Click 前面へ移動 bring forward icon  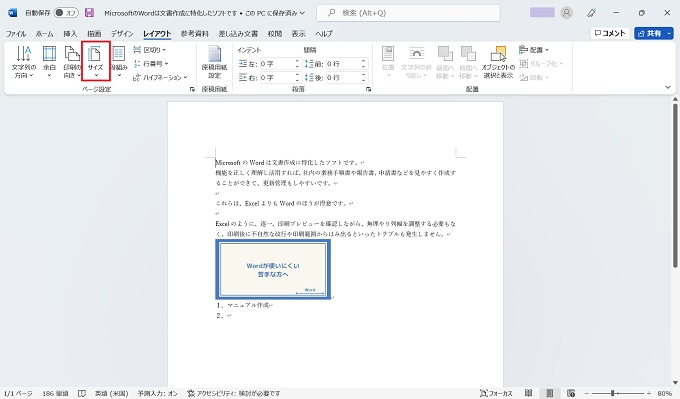pos(445,62)
